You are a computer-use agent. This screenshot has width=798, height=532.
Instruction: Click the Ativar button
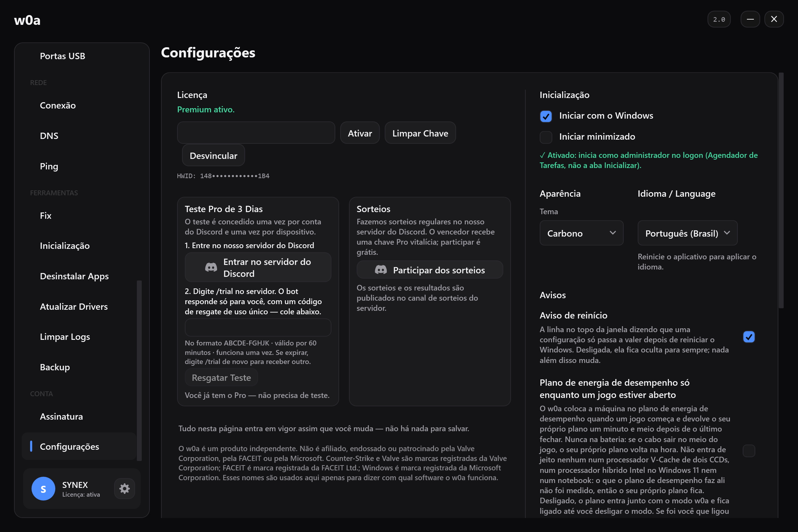click(x=360, y=133)
